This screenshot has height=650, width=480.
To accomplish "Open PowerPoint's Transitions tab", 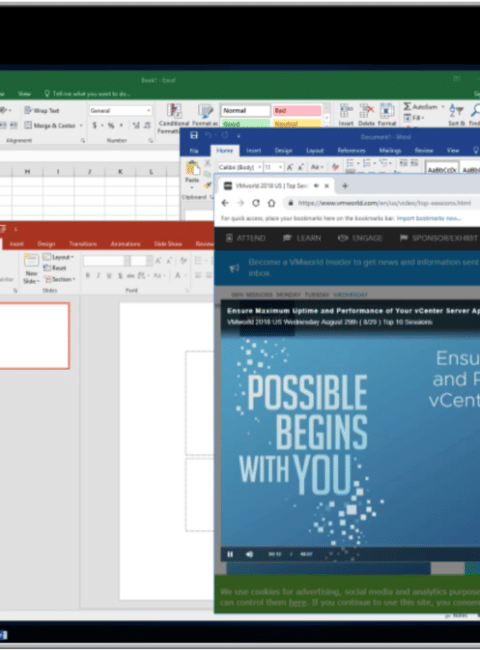I will pos(83,244).
